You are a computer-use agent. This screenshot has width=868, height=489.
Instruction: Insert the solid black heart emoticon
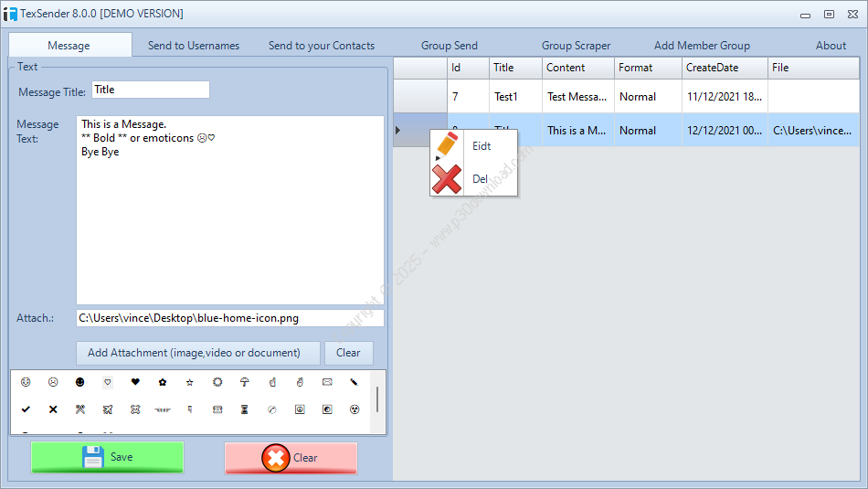[135, 382]
